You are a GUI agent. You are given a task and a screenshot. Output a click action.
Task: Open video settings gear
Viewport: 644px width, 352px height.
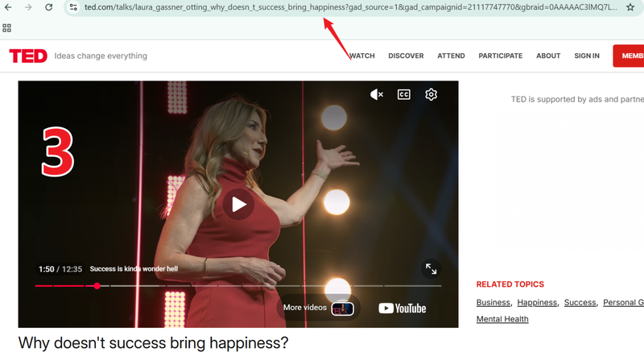click(431, 94)
